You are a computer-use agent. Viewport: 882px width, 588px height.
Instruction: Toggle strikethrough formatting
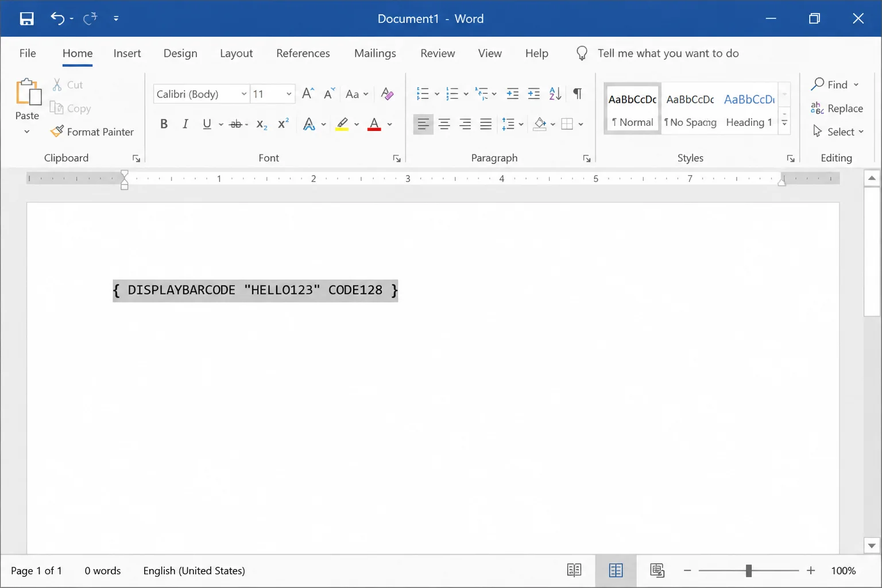pos(235,124)
